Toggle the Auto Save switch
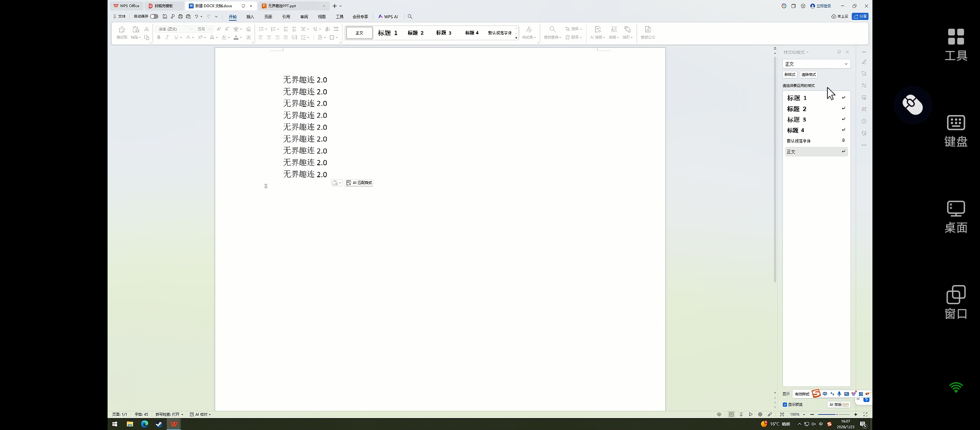Viewport: 980px width, 430px height. pyautogui.click(x=154, y=17)
